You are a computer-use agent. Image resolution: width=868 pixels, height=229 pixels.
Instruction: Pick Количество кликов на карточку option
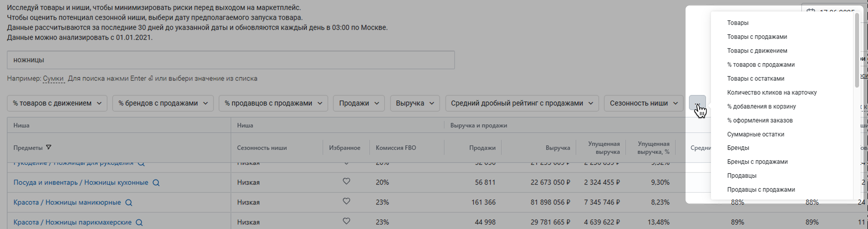click(x=772, y=92)
